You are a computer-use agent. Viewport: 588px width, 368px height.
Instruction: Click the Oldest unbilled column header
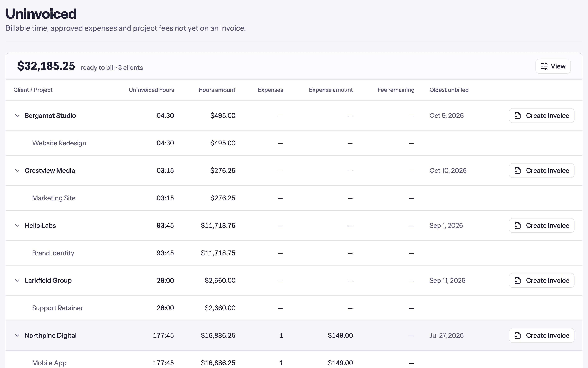point(449,90)
